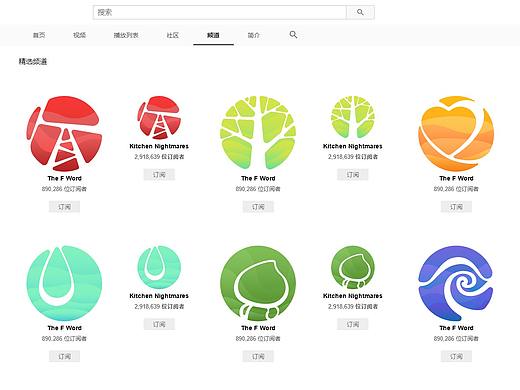Screen dimensions: 520x390
Task: Click 890,286 subscriber count under green bulb channel
Action: point(258,339)
